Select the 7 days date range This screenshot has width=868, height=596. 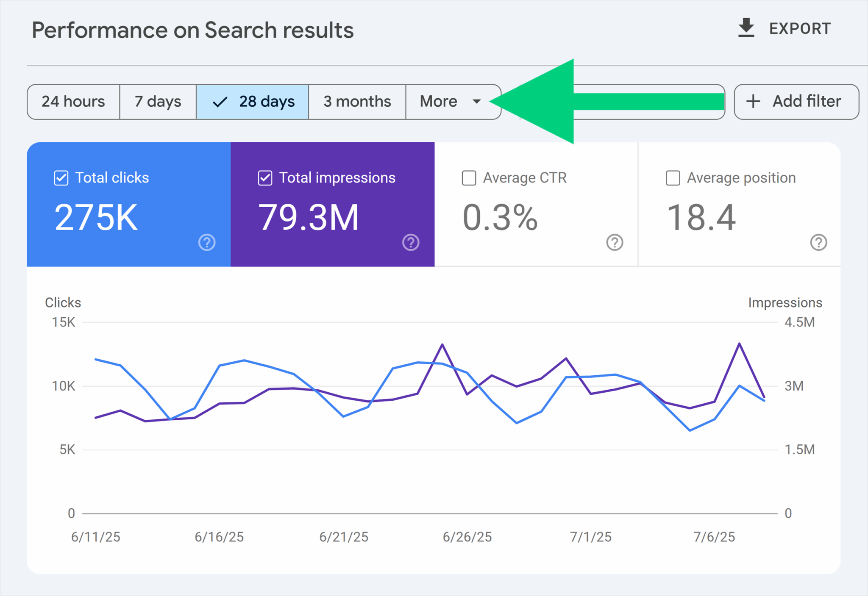[x=157, y=102]
